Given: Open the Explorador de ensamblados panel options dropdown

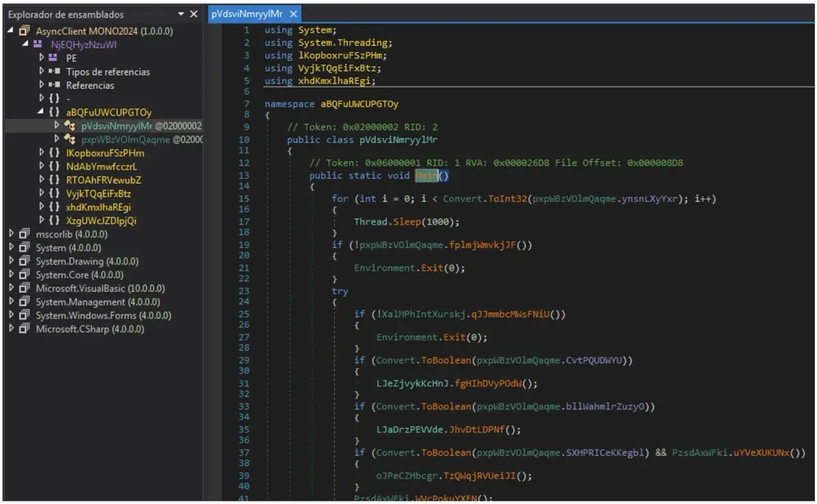Looking at the screenshot, I should pos(180,14).
